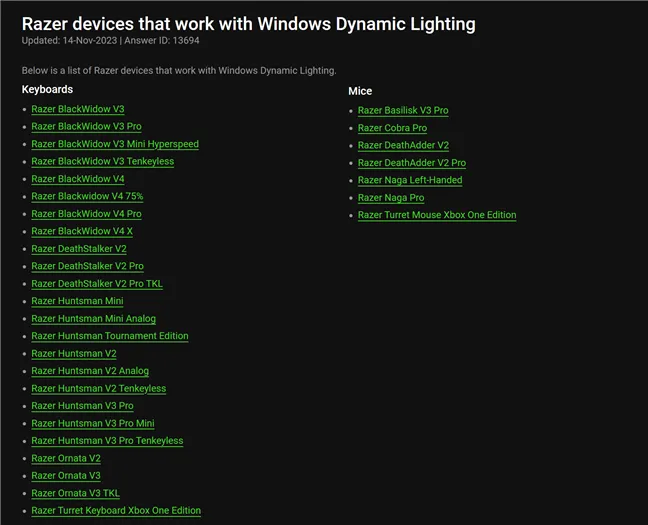This screenshot has height=525, width=648.
Task: Select the Razer Cobra Pro link
Action: [392, 128]
